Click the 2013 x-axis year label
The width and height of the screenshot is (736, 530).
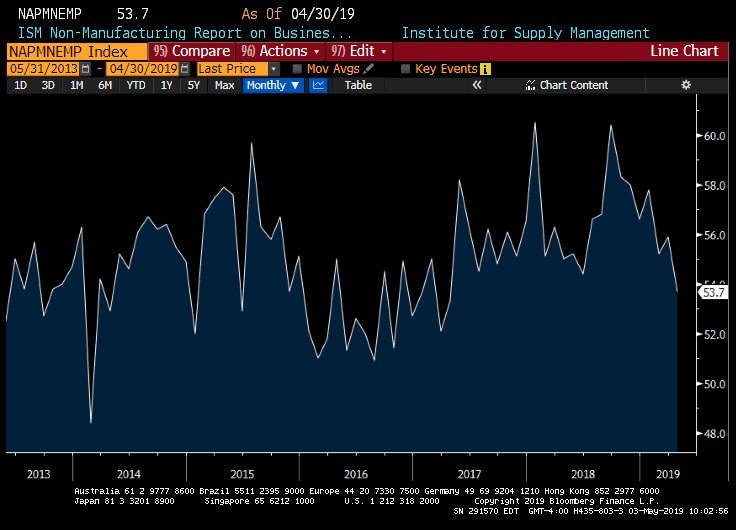[38, 474]
